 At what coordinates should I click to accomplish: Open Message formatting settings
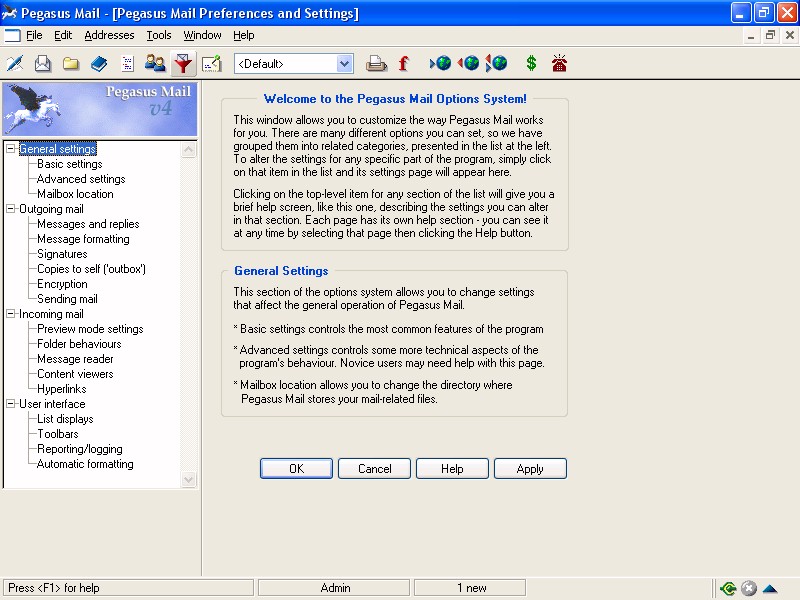click(83, 239)
